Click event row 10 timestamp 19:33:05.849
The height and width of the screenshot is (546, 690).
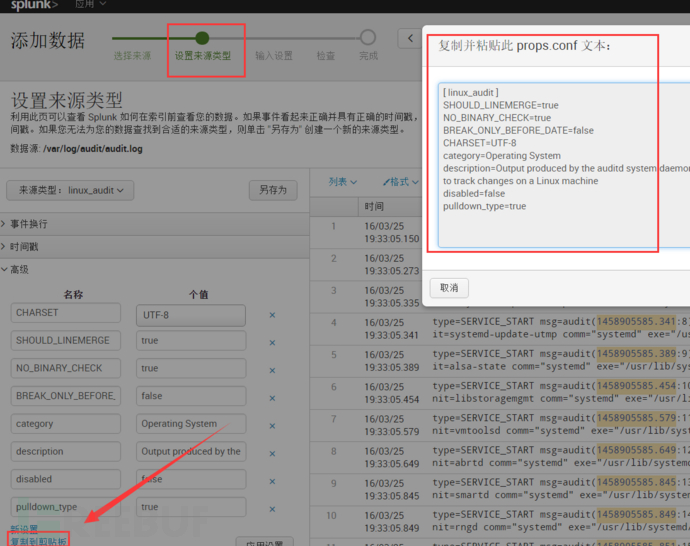[x=392, y=528]
